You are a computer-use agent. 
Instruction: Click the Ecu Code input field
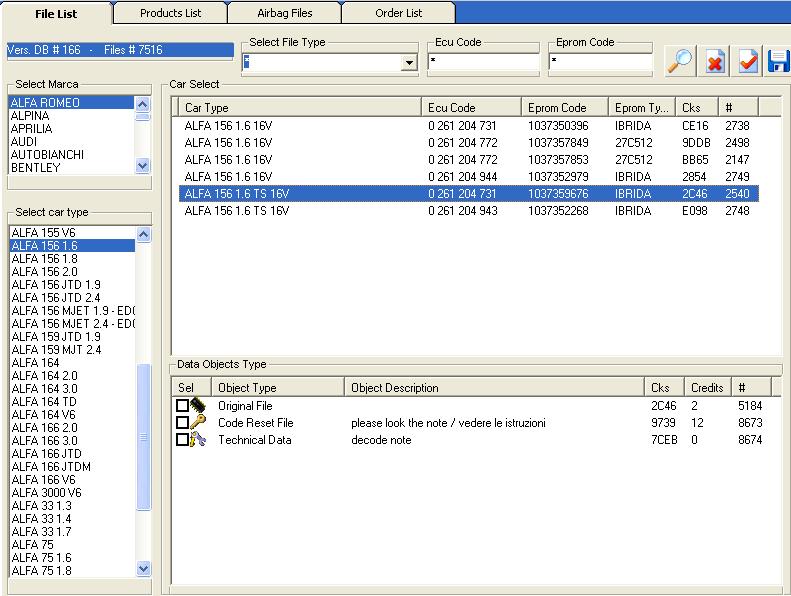484,62
